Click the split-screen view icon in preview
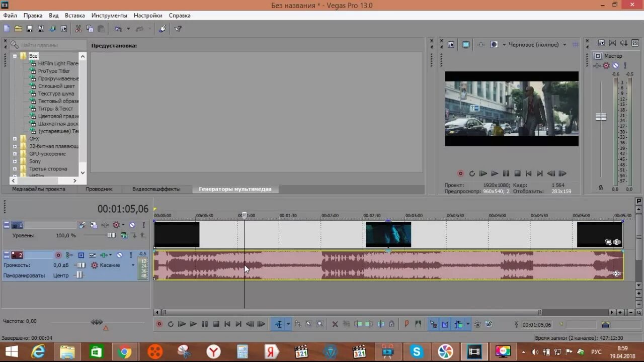The width and height of the screenshot is (644, 362). [494, 45]
